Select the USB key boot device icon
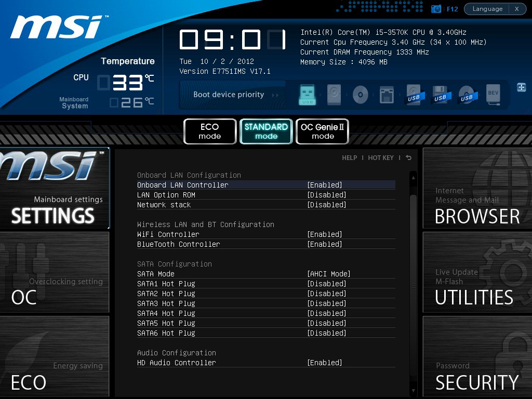The width and height of the screenshot is (532, 399). point(307,95)
